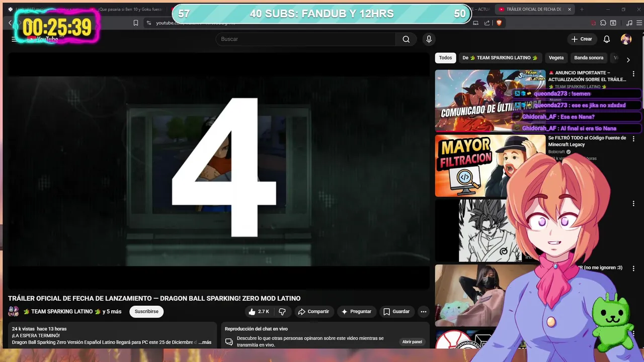Image resolution: width=644 pixels, height=362 pixels.
Task: Go back with the browser back arrow
Action: pyautogui.click(x=10, y=23)
